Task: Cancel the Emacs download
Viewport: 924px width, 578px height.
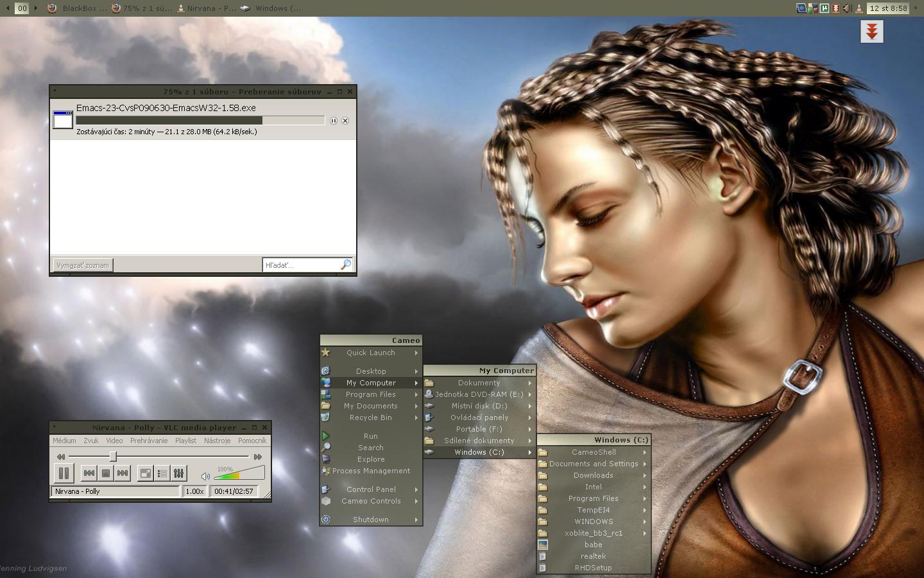Action: coord(345,121)
